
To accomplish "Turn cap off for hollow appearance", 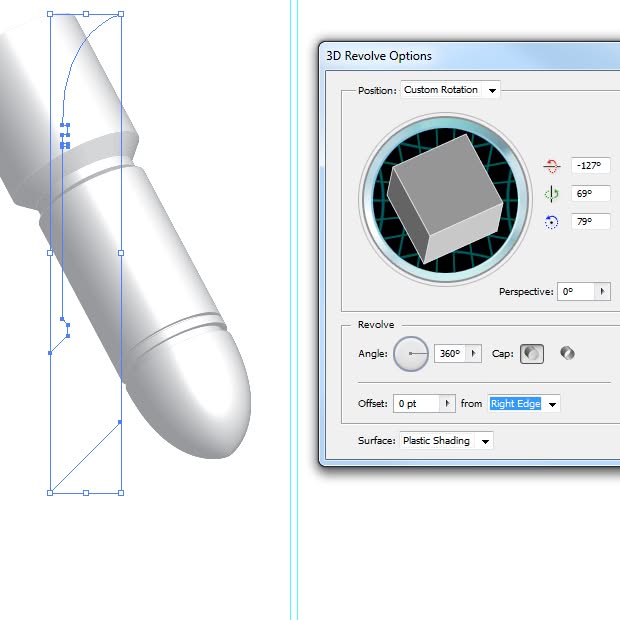I will click(x=567, y=353).
